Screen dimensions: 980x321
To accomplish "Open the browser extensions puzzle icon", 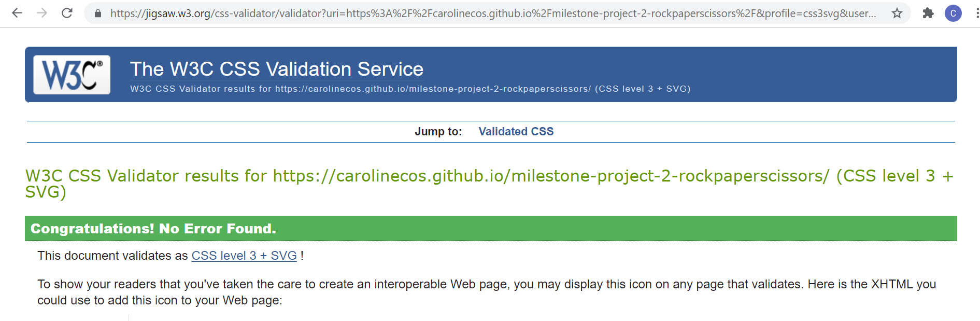I will (928, 13).
